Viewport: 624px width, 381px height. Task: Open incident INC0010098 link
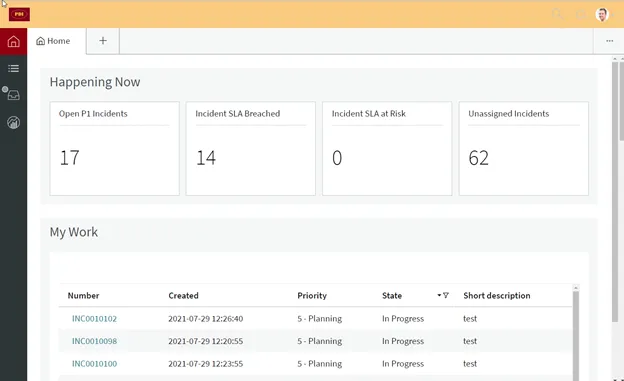click(94, 341)
